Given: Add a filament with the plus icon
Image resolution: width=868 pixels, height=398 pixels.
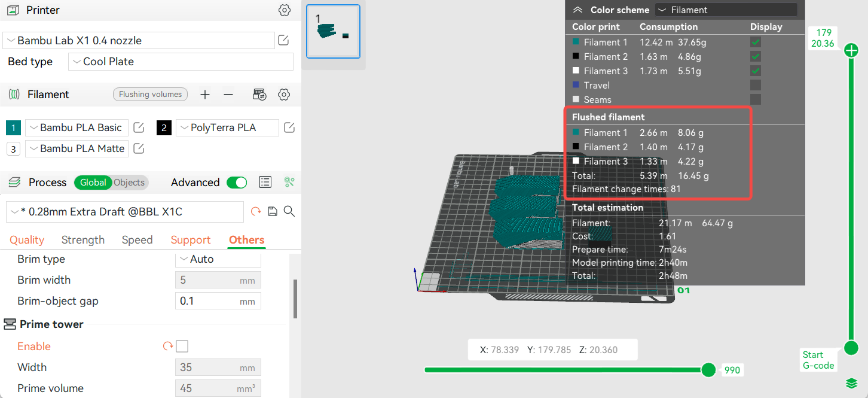Looking at the screenshot, I should click(204, 94).
